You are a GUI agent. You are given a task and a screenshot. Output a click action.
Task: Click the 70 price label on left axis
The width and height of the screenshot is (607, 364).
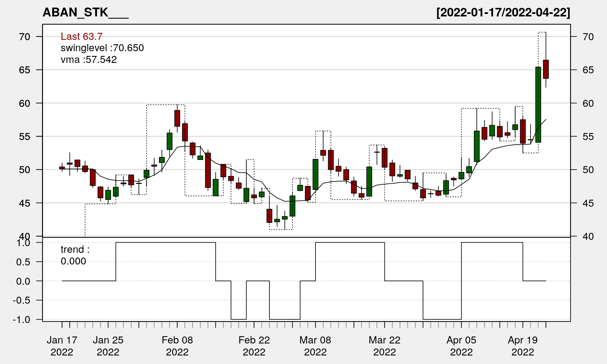click(x=25, y=37)
